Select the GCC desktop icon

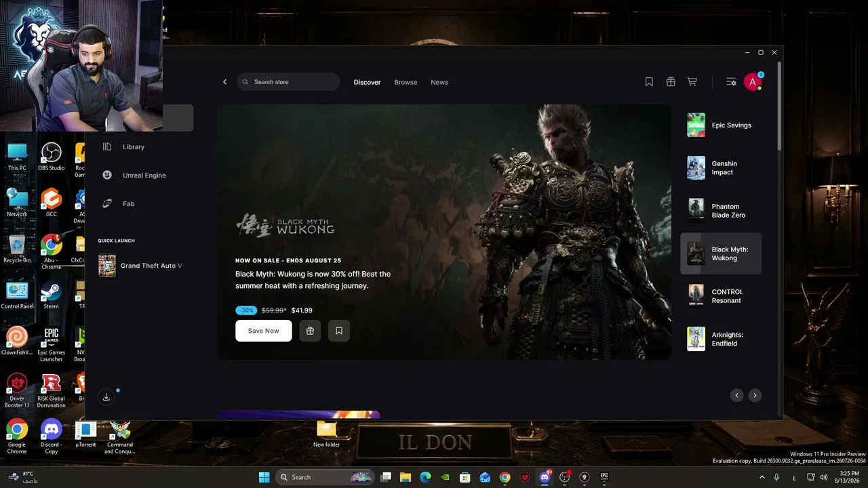coord(52,203)
